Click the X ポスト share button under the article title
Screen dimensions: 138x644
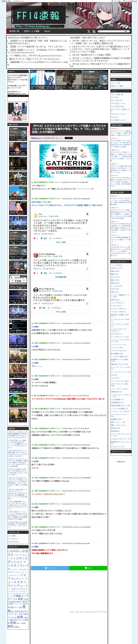(x=69, y=138)
